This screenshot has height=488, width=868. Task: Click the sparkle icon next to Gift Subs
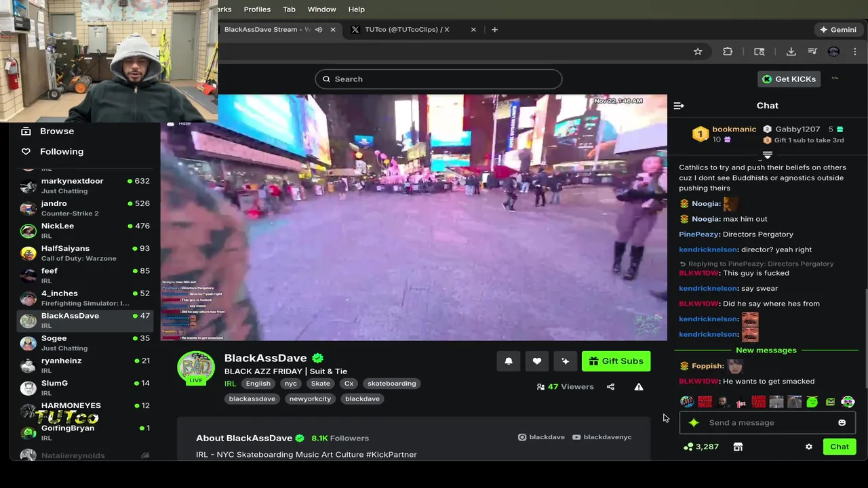[566, 361]
